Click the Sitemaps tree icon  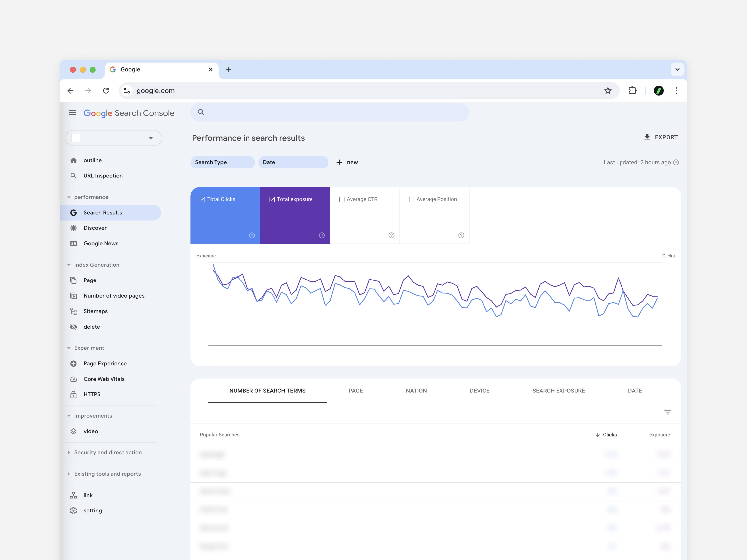pos(74,312)
